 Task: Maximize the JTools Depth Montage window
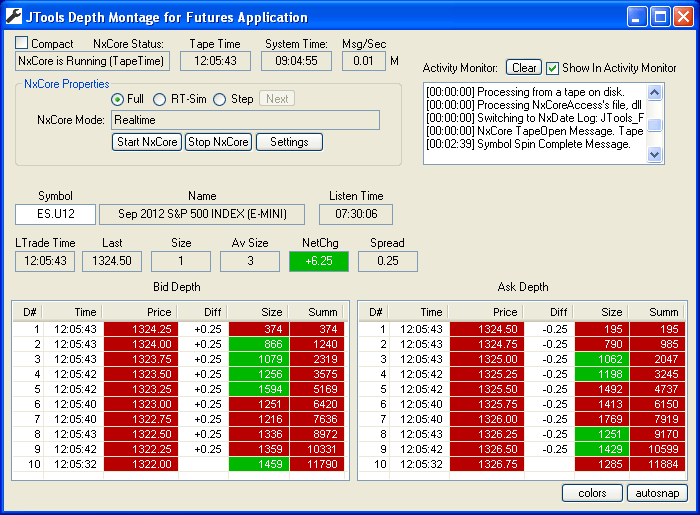(659, 16)
